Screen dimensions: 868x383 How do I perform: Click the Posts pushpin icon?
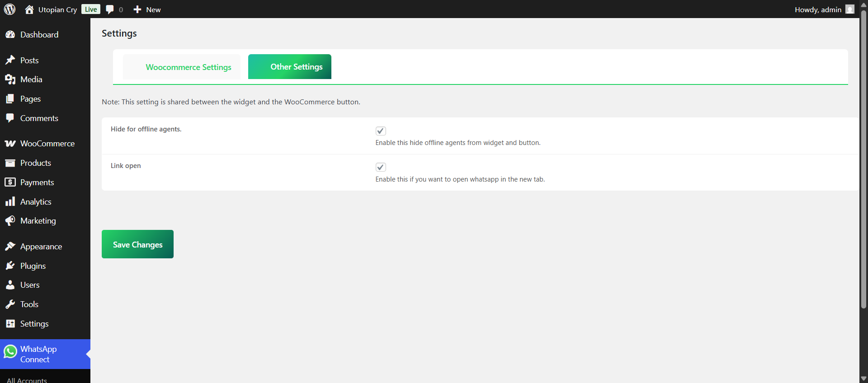tap(10, 60)
